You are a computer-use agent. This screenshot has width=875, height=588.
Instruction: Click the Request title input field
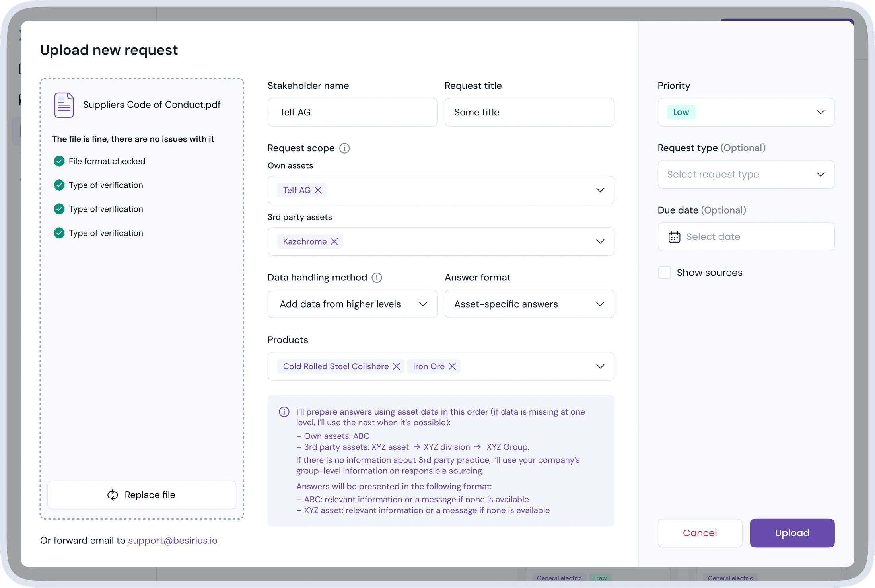tap(529, 112)
